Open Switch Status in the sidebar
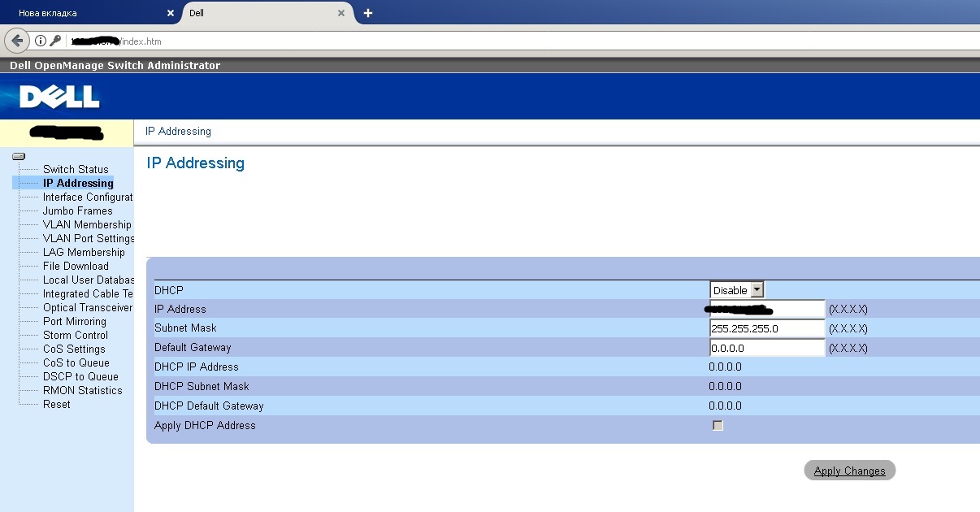Image resolution: width=980 pixels, height=512 pixels. pyautogui.click(x=76, y=169)
